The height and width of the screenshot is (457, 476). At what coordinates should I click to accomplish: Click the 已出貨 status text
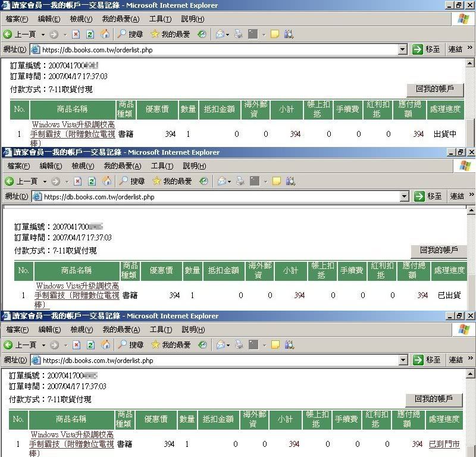pyautogui.click(x=449, y=295)
